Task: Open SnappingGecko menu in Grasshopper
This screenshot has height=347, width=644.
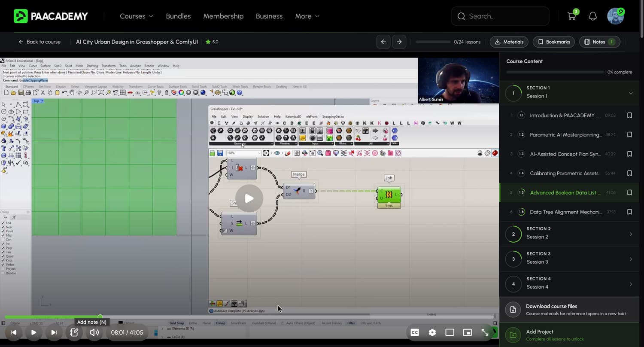Action: coord(333,116)
